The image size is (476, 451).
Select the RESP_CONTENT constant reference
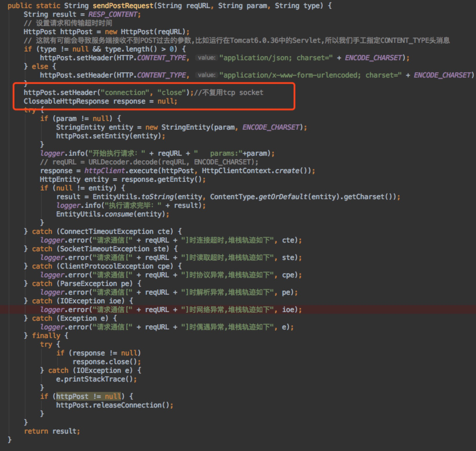(x=113, y=14)
